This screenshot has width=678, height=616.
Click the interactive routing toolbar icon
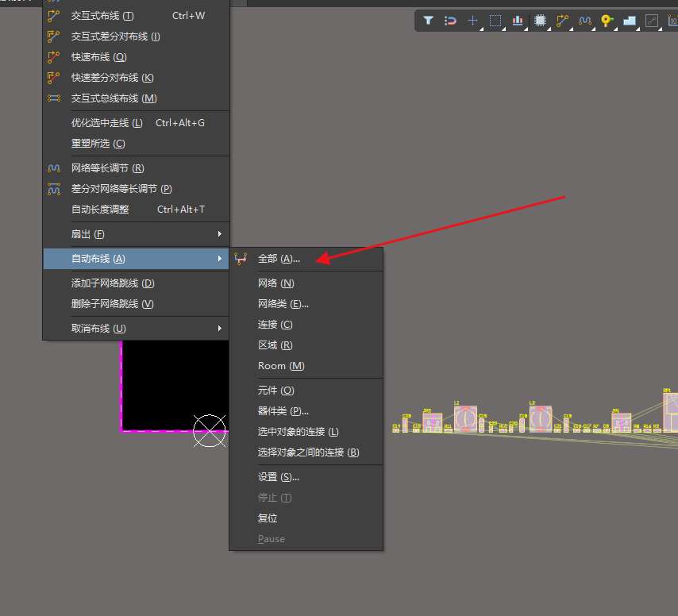click(x=563, y=21)
